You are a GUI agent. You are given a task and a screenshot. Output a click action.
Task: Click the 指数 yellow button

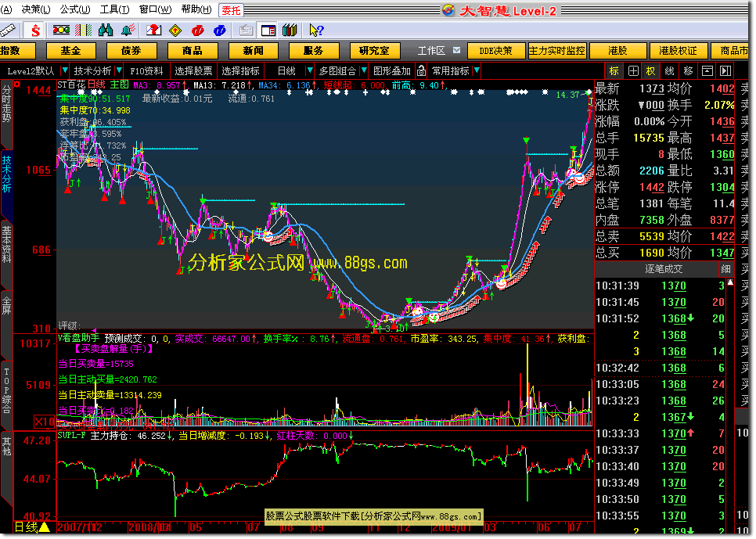(x=17, y=51)
